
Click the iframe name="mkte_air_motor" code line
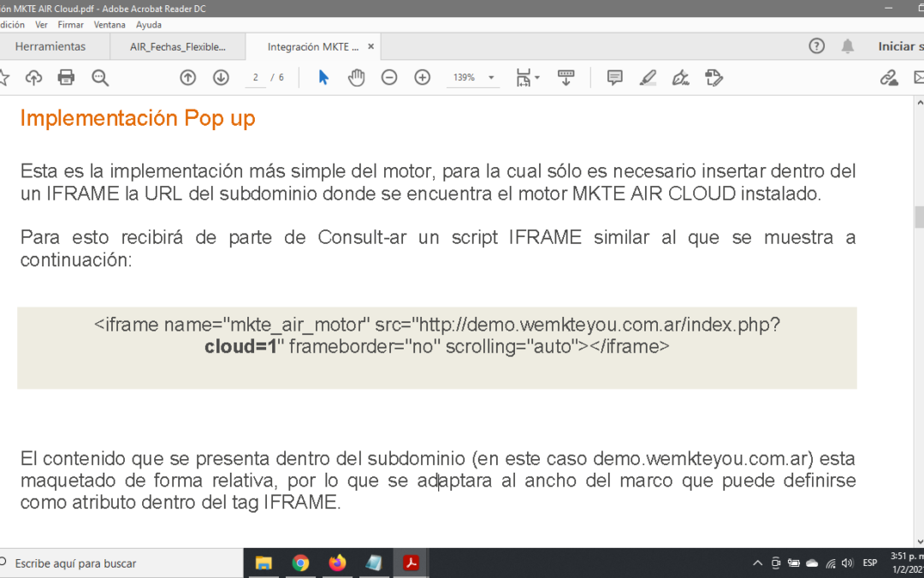pos(436,325)
